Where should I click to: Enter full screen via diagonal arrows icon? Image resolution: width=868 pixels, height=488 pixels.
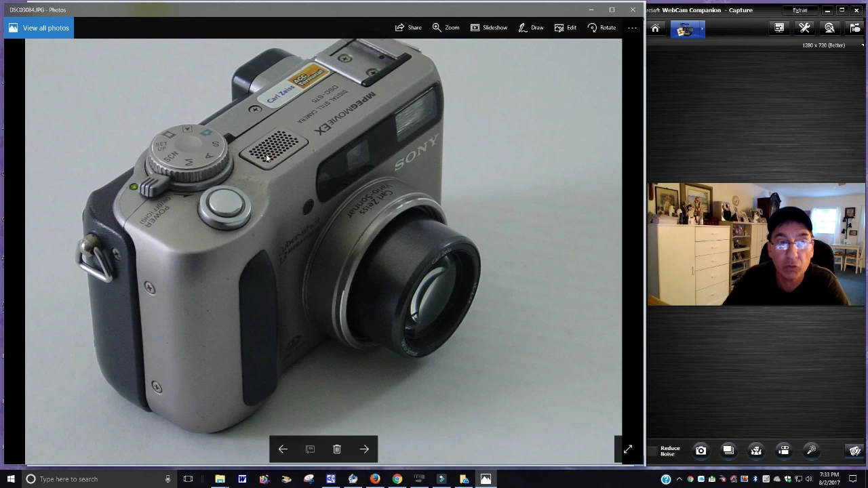pyautogui.click(x=628, y=449)
